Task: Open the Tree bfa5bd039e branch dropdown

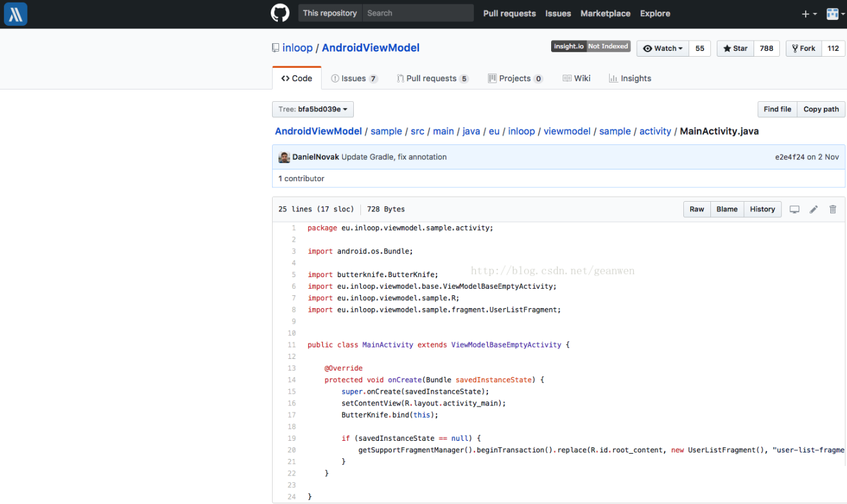Action: coord(313,110)
